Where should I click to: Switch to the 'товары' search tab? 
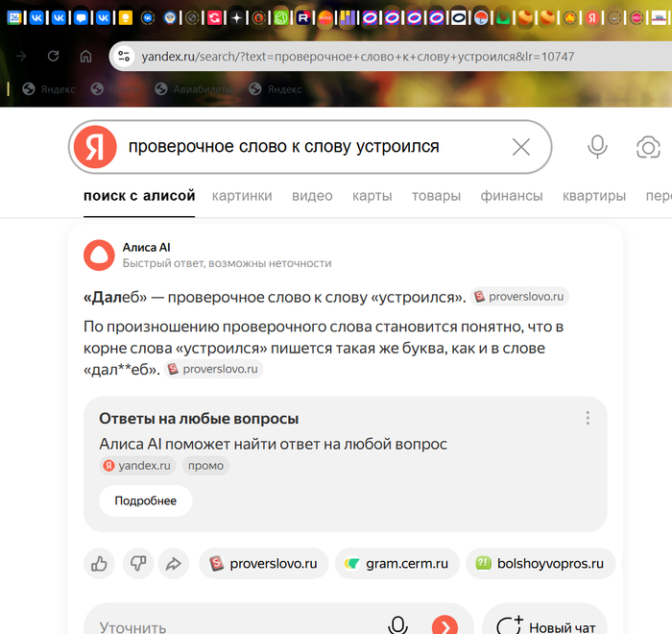coord(436,196)
